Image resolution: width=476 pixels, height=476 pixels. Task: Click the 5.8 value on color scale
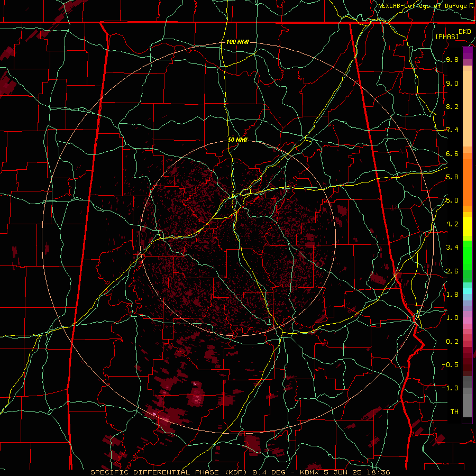[x=452, y=177]
